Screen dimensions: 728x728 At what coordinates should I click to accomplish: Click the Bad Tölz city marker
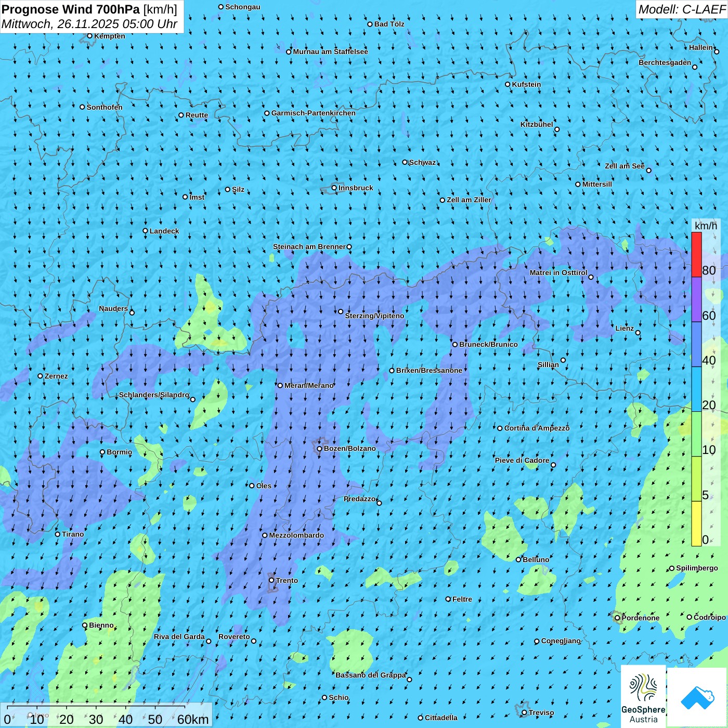pyautogui.click(x=370, y=24)
